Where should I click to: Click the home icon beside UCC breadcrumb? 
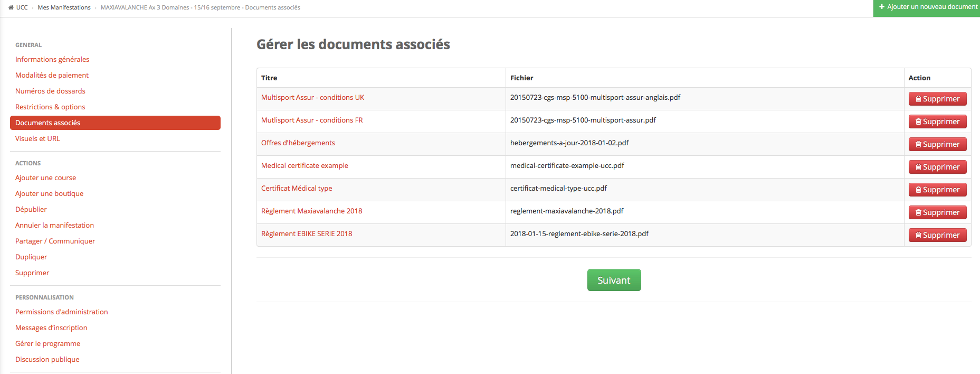pyautogui.click(x=11, y=7)
